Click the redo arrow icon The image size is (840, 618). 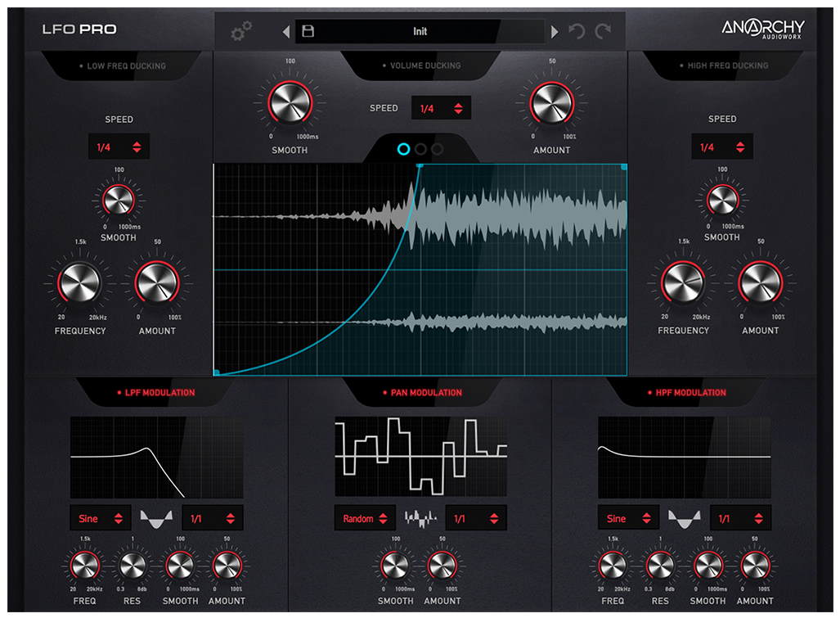pos(604,32)
